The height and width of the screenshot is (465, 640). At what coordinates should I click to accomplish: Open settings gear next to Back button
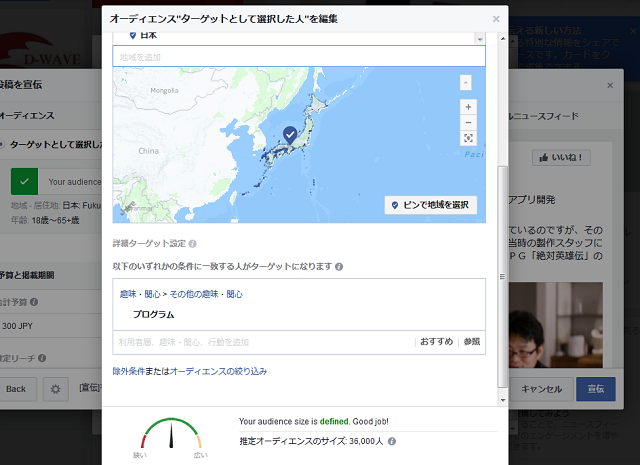click(56, 388)
